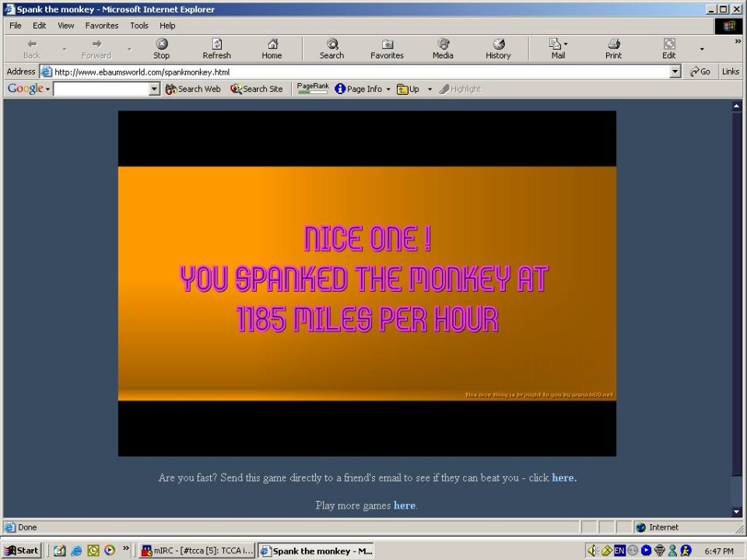Expand the address bar dropdown

[x=675, y=72]
